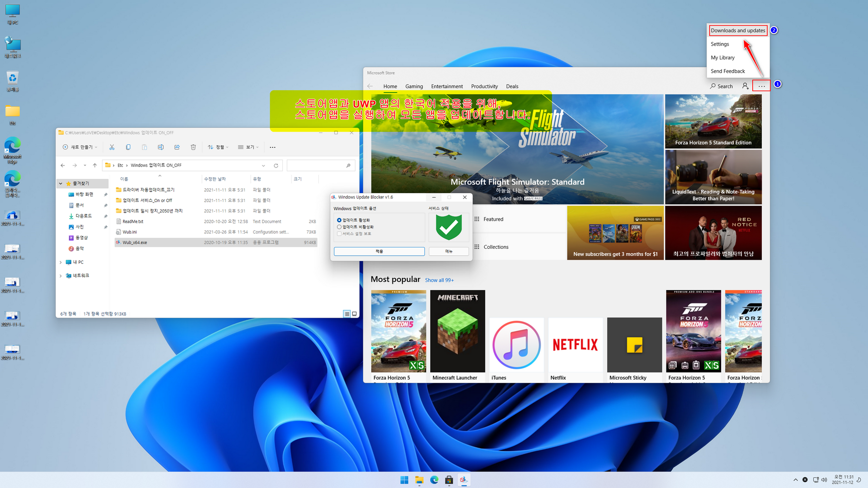Open recent locations chevron beside the forward arrow
Image resolution: width=868 pixels, height=488 pixels.
85,166
